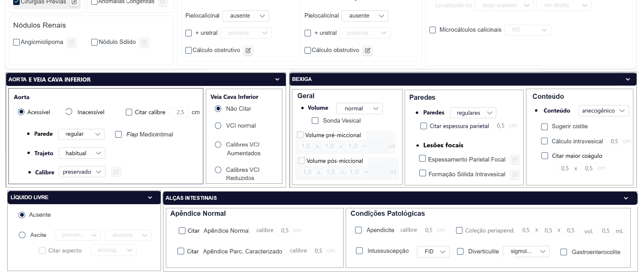The height and width of the screenshot is (276, 644).
Task: Collapse the BEXIGA section header
Action: [628, 79]
